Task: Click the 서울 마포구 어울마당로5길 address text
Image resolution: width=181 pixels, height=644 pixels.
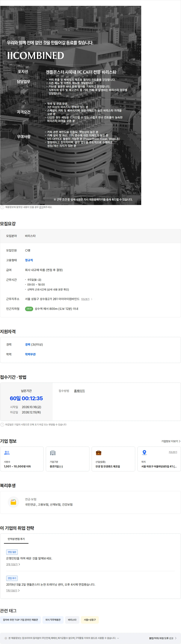Action: (x=159, y=466)
